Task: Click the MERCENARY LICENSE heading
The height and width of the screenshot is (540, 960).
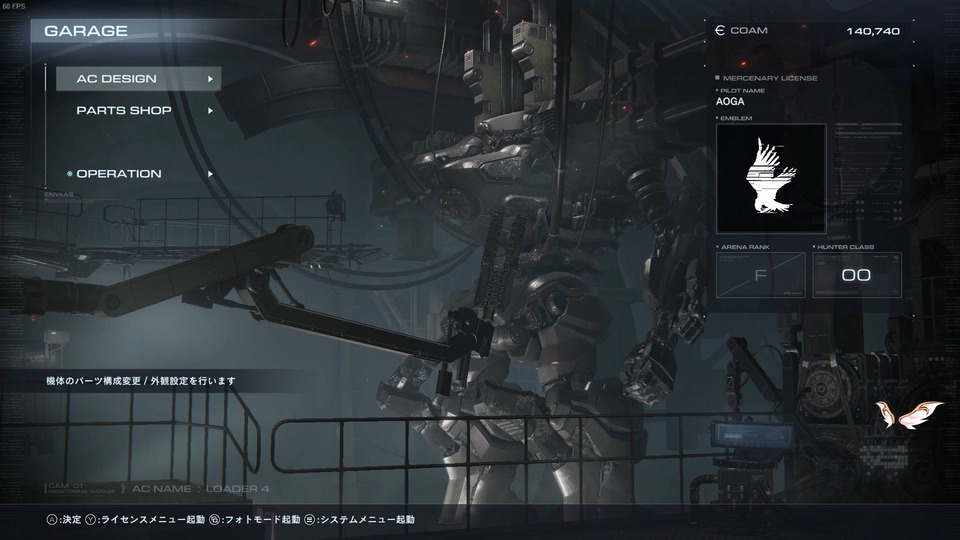Action: (770, 78)
